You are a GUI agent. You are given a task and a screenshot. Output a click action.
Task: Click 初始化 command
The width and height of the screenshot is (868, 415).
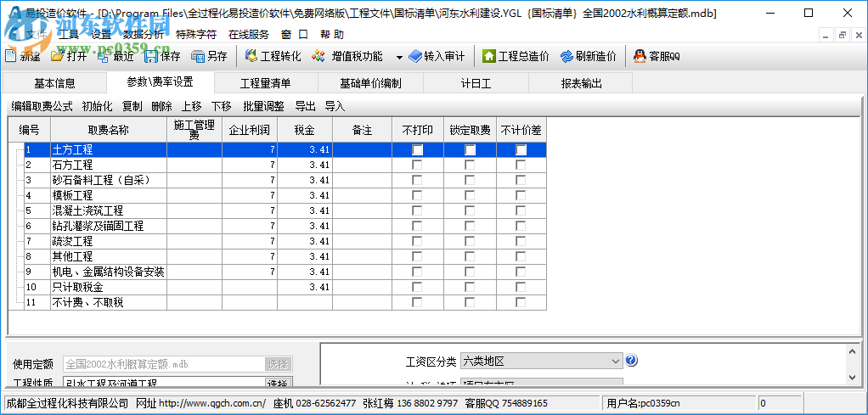[x=98, y=106]
